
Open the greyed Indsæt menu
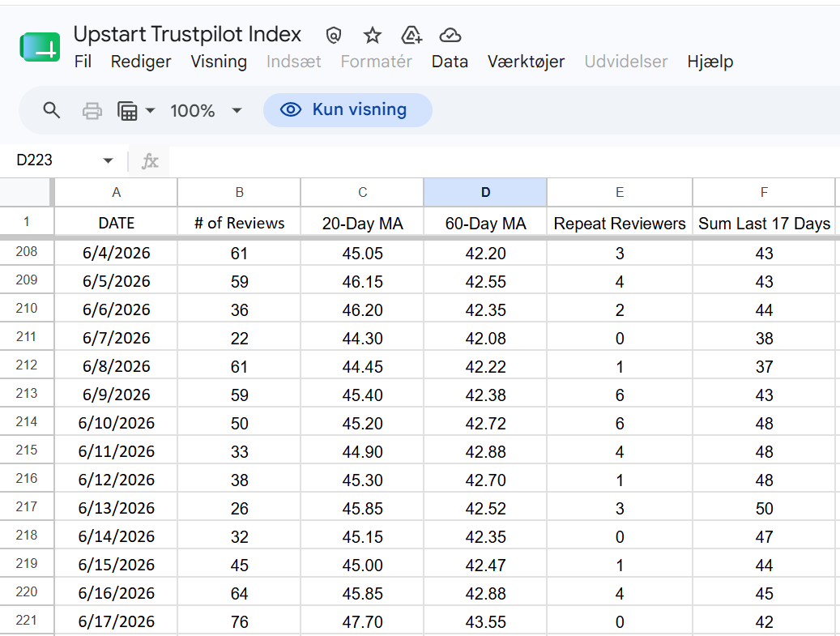[293, 62]
